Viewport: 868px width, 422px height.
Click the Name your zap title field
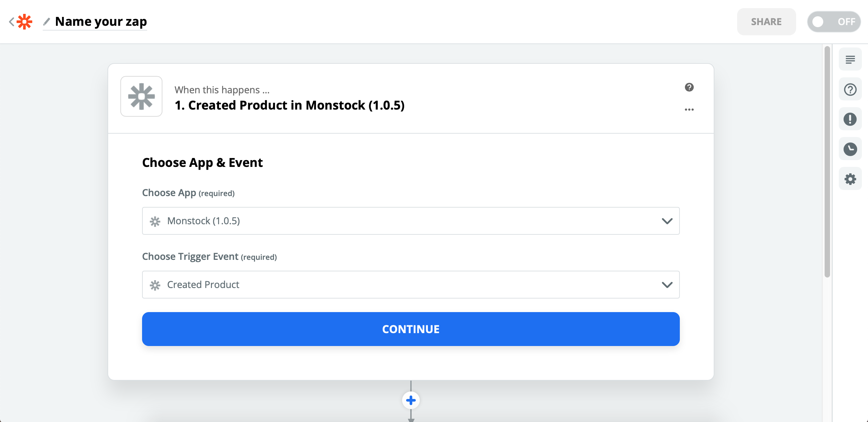(101, 22)
